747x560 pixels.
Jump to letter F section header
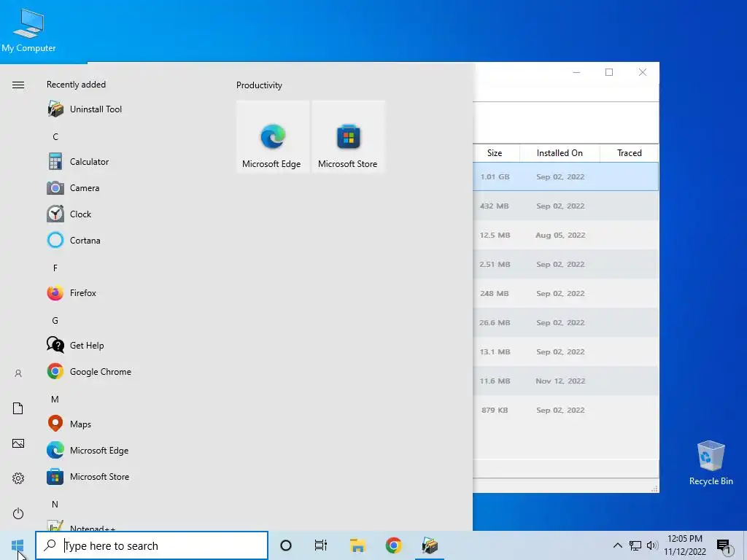tap(55, 268)
